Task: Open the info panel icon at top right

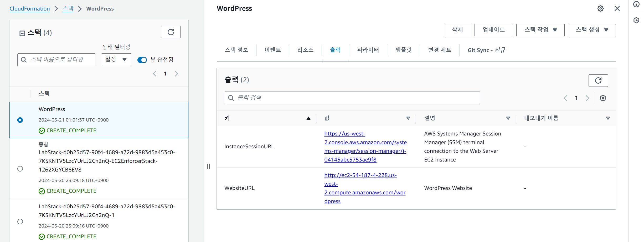Action: click(636, 4)
